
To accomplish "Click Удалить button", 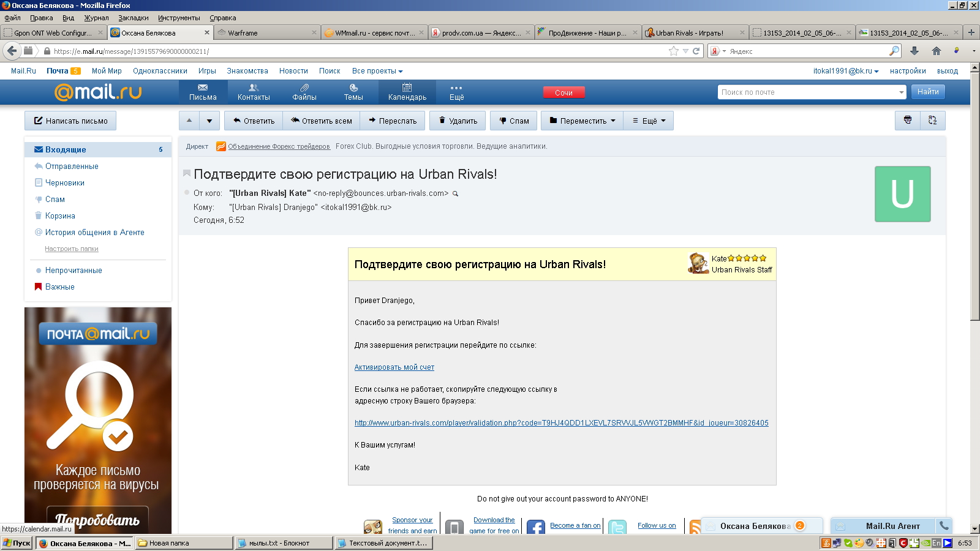I will click(x=458, y=121).
